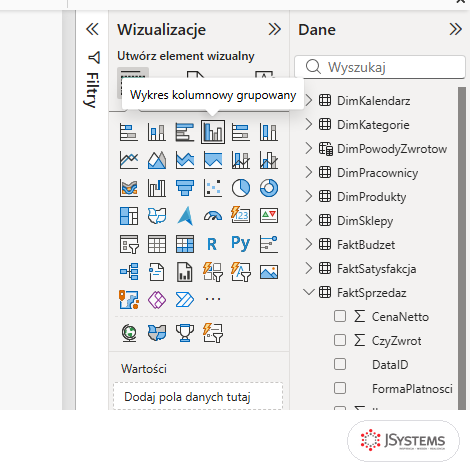Select the donut chart visual
The width and height of the screenshot is (470, 472).
(x=269, y=188)
